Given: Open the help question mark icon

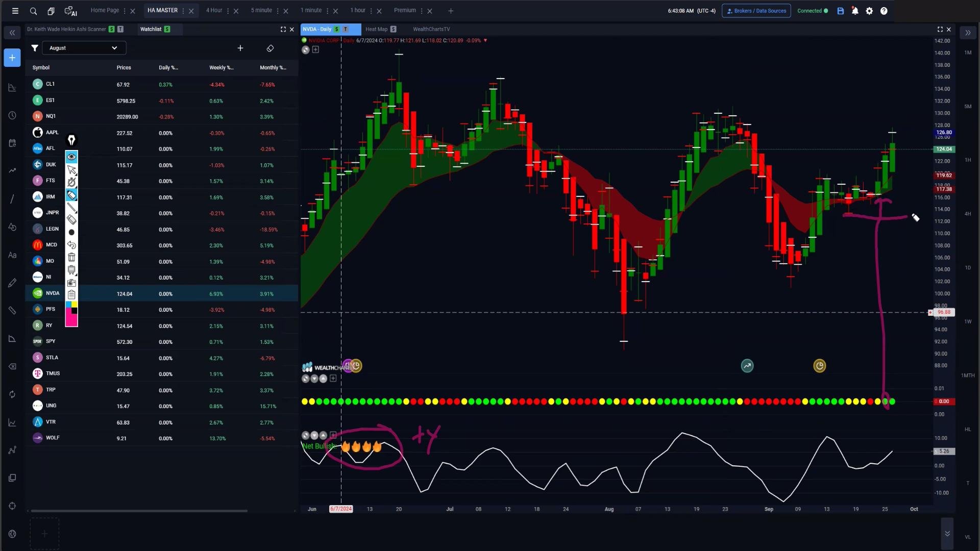Looking at the screenshot, I should pyautogui.click(x=884, y=11).
